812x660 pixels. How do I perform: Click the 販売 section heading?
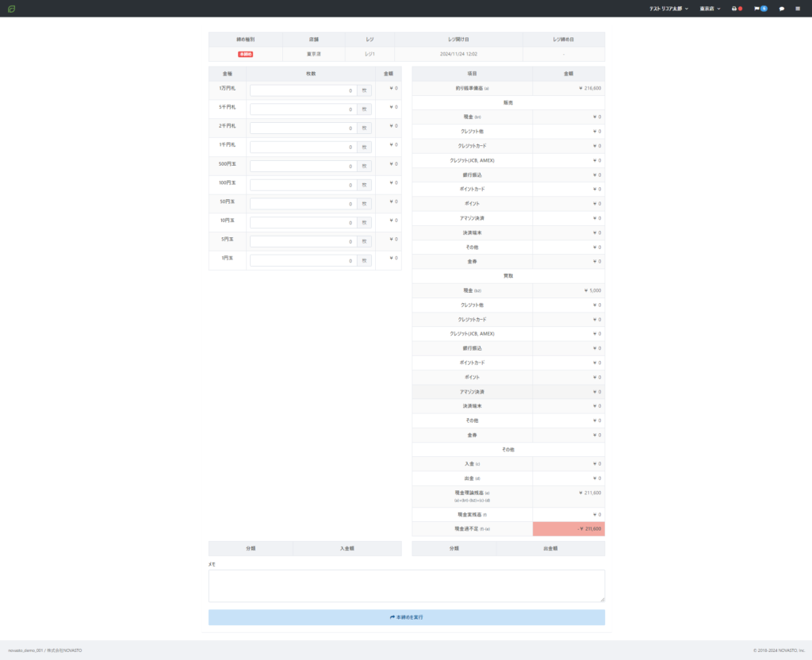click(x=508, y=102)
